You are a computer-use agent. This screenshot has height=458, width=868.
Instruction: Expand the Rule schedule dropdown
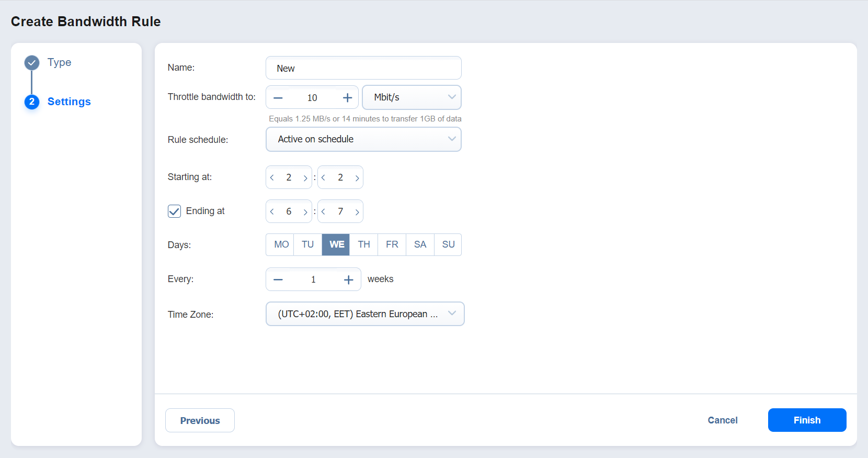click(x=363, y=139)
